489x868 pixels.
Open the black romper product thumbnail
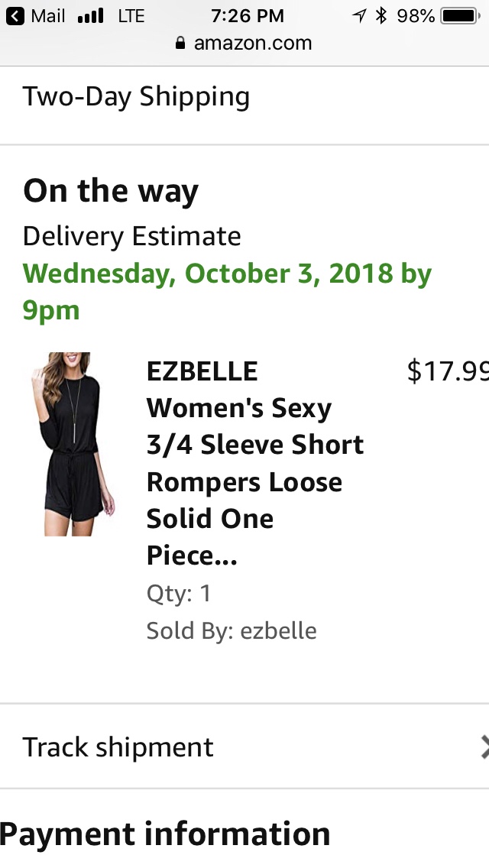pyautogui.click(x=71, y=443)
